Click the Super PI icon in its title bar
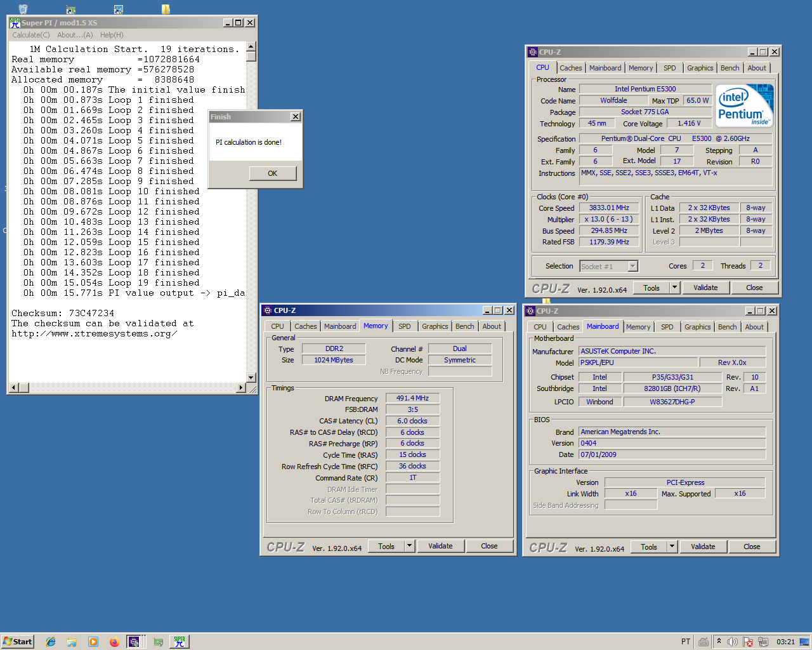Viewport: 812px width, 650px height. (x=15, y=22)
